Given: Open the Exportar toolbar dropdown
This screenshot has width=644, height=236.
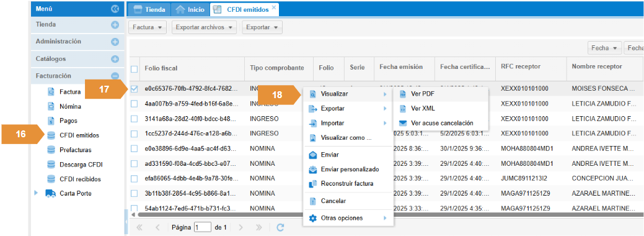Looking at the screenshot, I should click(262, 27).
